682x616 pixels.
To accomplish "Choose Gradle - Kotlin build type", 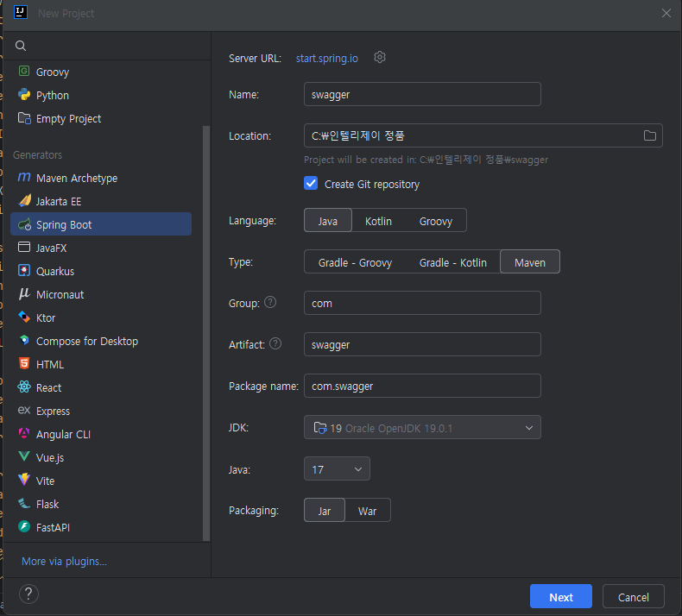I will coord(452,262).
